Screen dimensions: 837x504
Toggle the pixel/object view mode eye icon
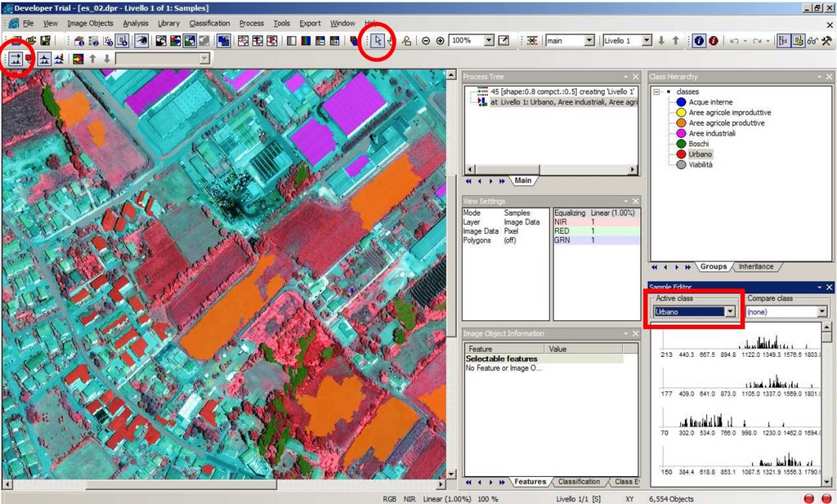[141, 41]
